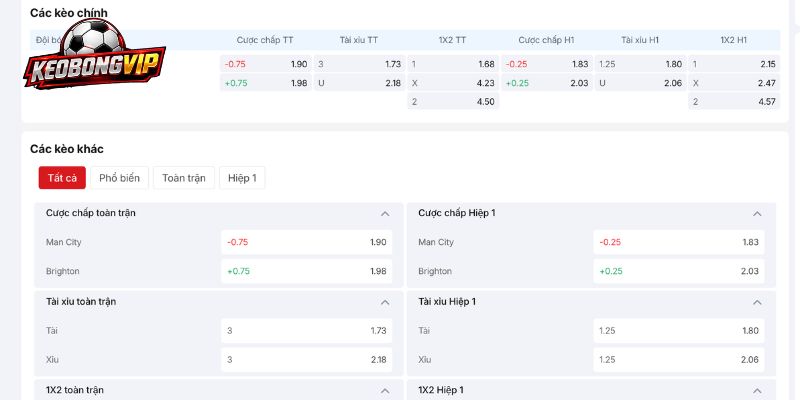
Task: Open the Toàn trận tab
Action: (x=184, y=178)
